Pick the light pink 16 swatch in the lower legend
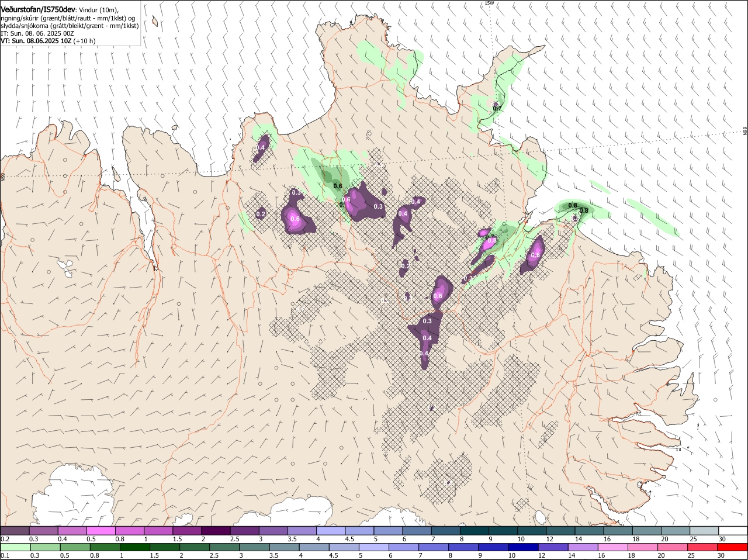748x560 pixels. click(x=614, y=548)
